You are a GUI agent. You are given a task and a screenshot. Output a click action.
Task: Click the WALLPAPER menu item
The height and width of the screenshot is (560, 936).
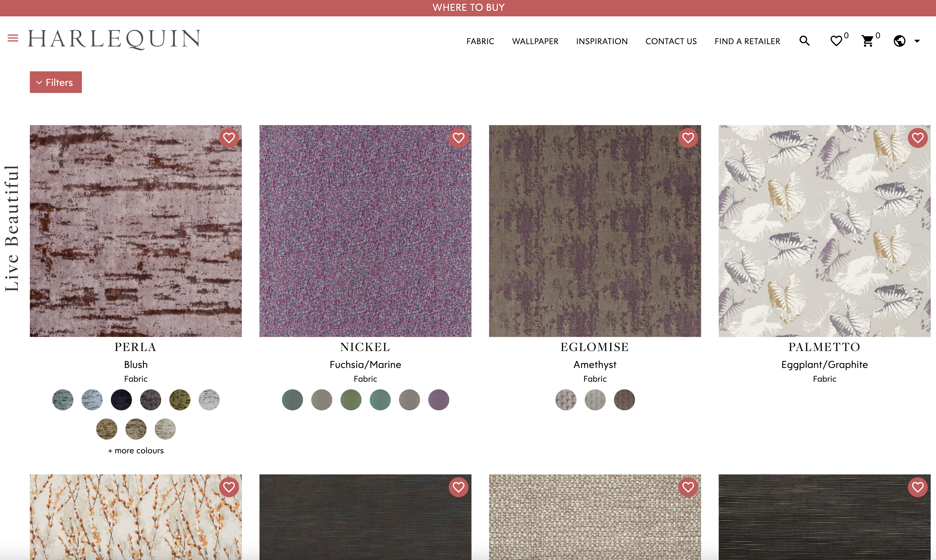point(535,41)
